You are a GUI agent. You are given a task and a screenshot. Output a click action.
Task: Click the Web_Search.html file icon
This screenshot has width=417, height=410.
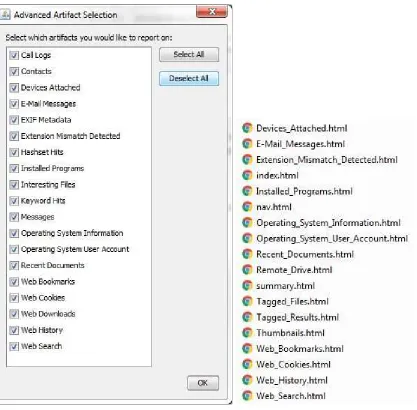(247, 396)
